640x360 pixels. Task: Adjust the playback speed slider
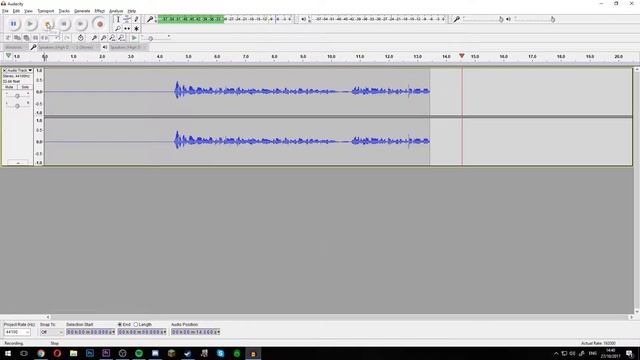click(151, 38)
